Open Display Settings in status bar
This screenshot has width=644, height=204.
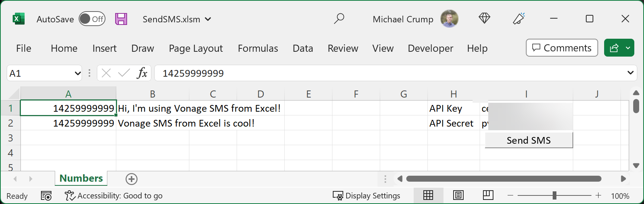click(x=367, y=196)
